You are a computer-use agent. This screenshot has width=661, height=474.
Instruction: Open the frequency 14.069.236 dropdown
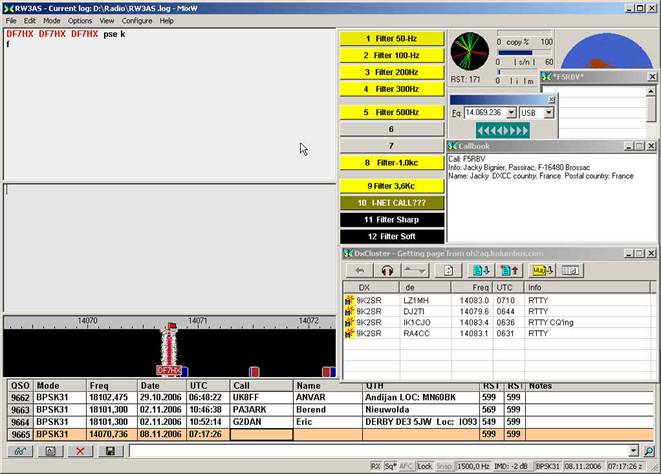[511, 113]
